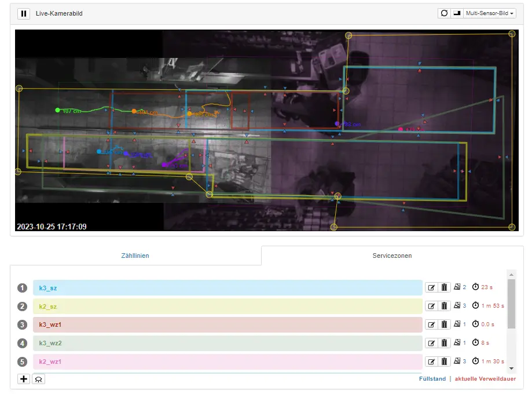This screenshot has width=532, height=394.
Task: Click the scroll up arrow of zone list
Action: [x=511, y=274]
